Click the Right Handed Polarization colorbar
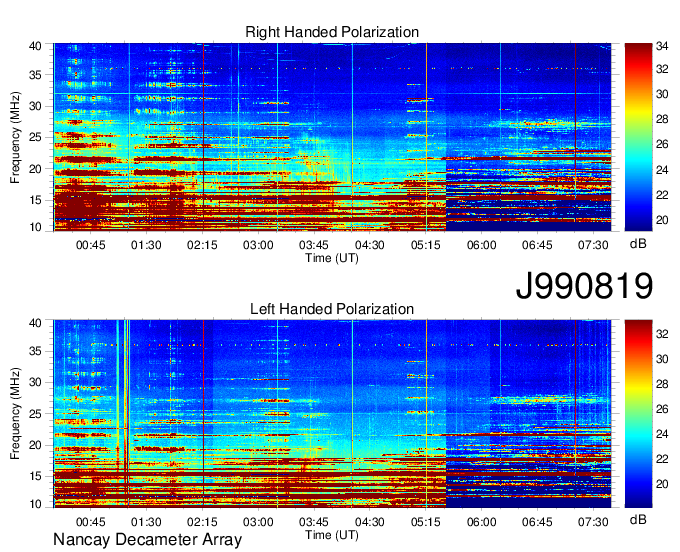Screen dimensions: 680x552 point(638,137)
